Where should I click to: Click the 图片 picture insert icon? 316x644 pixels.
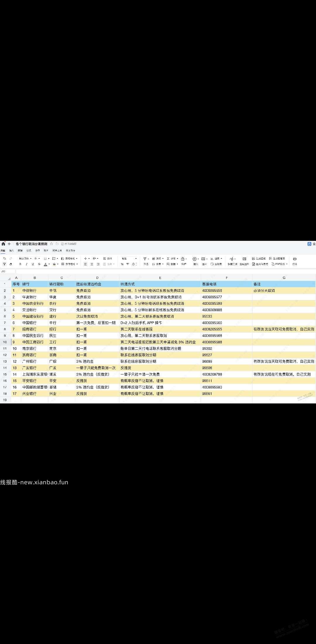(203, 259)
